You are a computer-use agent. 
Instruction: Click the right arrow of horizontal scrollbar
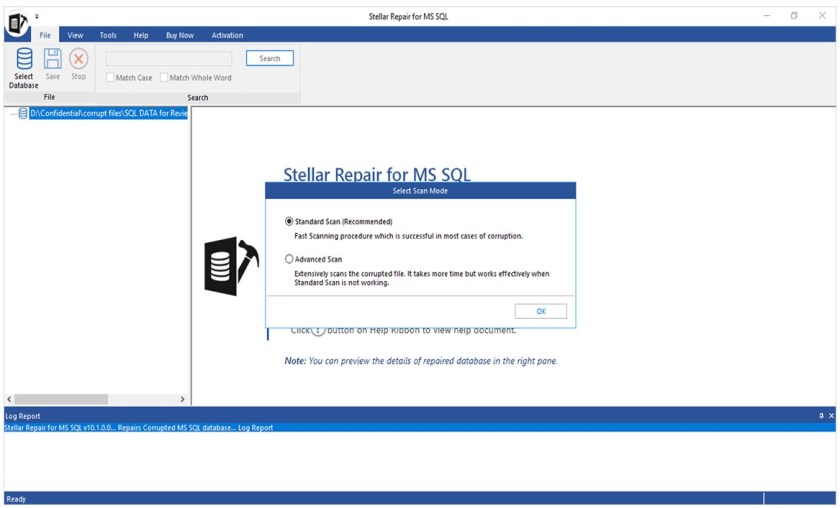(182, 399)
